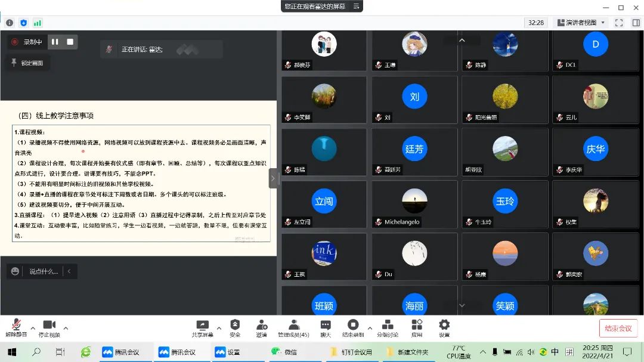Open share screen options arrow beside 共享屏幕
Screen dimensions: 644x362
pos(219,328)
